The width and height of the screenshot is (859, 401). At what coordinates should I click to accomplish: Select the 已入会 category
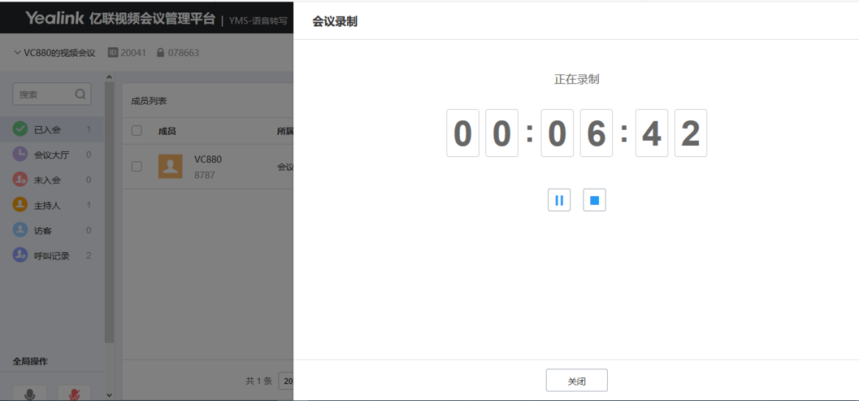[x=52, y=129]
